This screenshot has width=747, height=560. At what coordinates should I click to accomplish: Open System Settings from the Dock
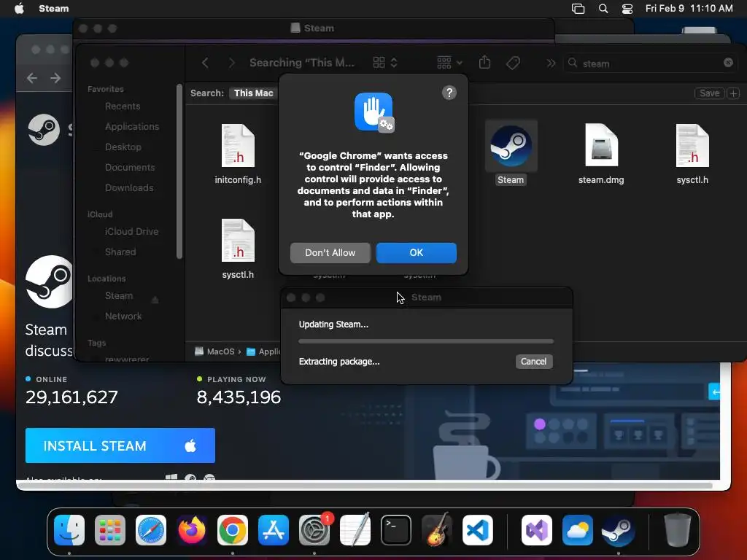[314, 530]
